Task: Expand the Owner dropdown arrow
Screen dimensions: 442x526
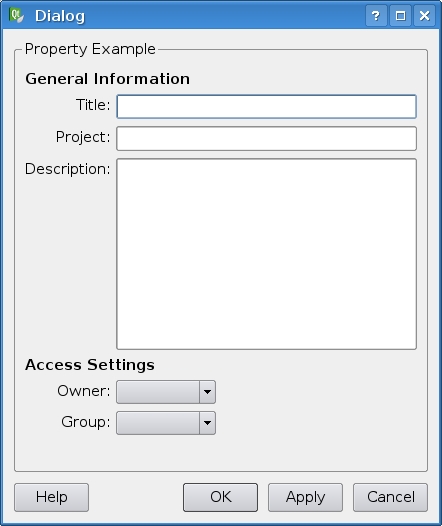Action: (207, 392)
